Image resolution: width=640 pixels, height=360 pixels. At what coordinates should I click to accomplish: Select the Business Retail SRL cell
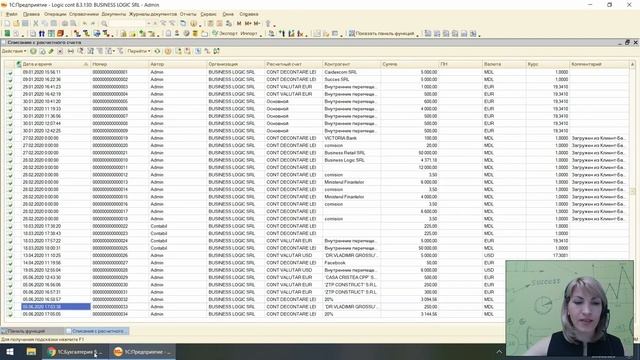351,153
